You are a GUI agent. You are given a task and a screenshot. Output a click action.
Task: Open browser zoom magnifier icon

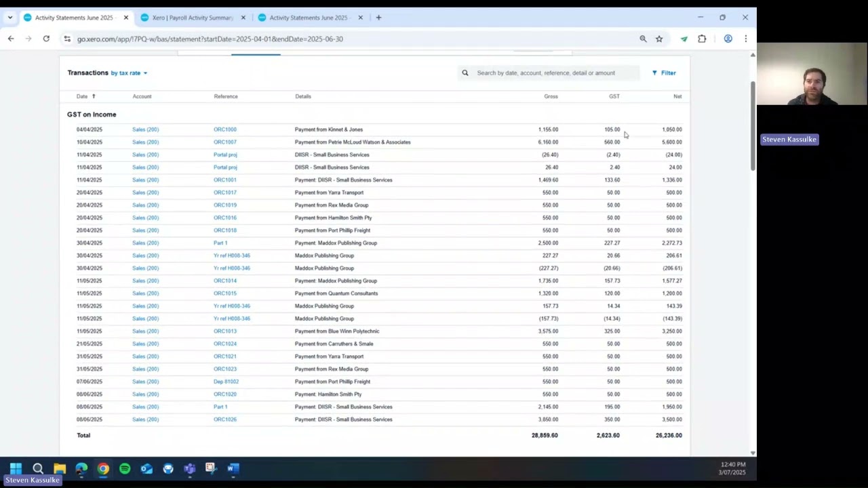point(643,39)
